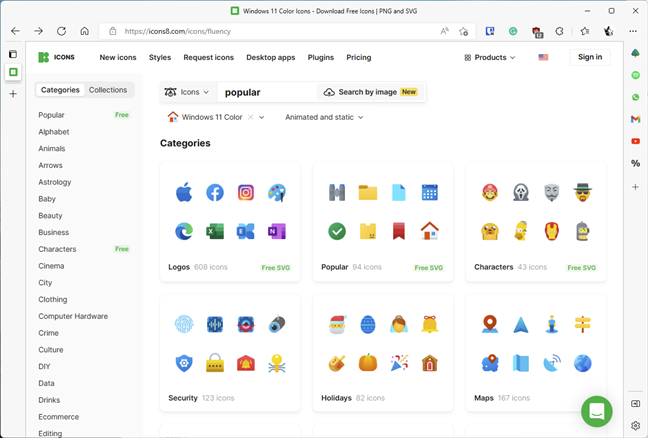Open the browser three-dot settings menu
648x438 pixels.
pos(633,31)
